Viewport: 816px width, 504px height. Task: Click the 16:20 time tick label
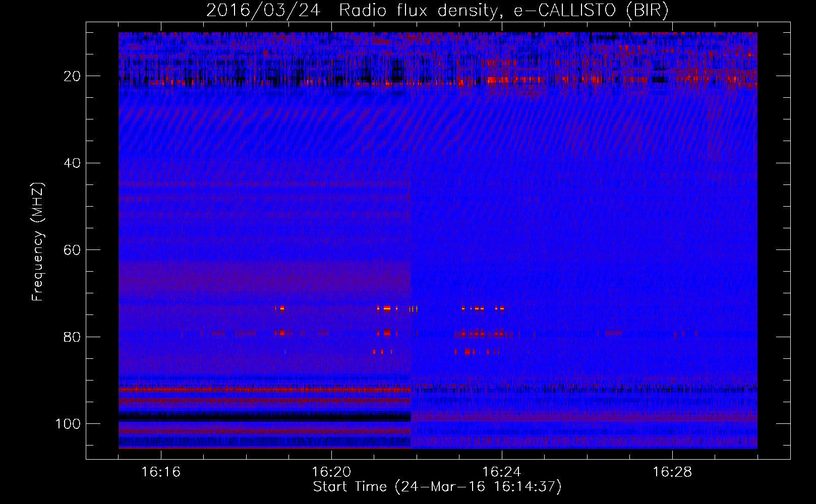331,472
